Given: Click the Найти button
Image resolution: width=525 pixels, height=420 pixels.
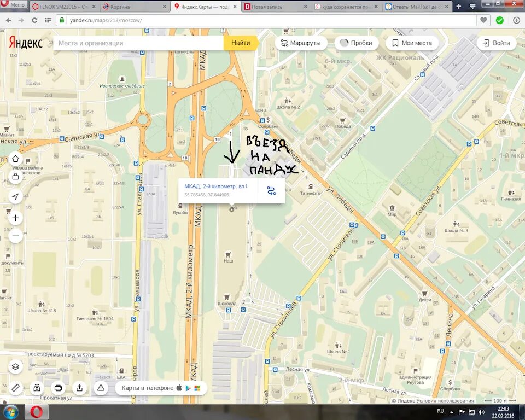Looking at the screenshot, I should pos(241,43).
